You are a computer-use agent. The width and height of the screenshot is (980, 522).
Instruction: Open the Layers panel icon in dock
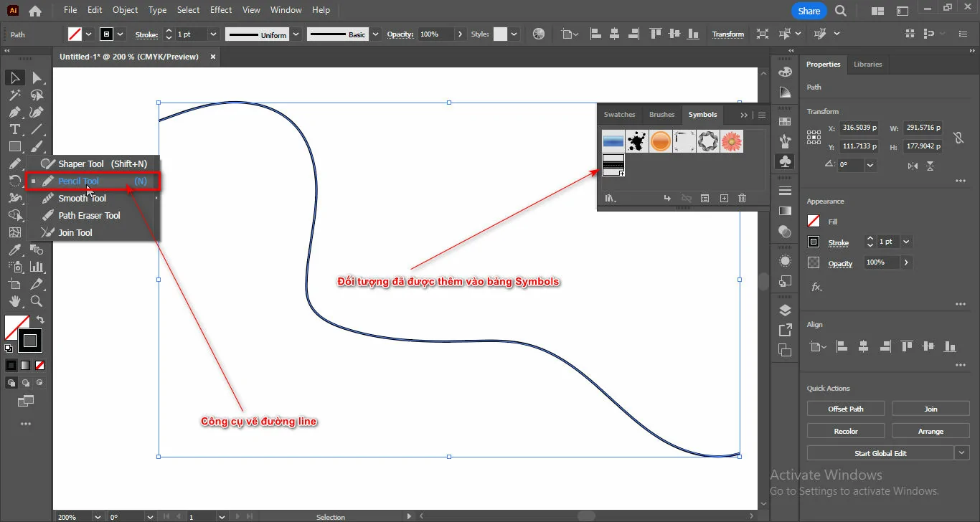[x=785, y=310]
